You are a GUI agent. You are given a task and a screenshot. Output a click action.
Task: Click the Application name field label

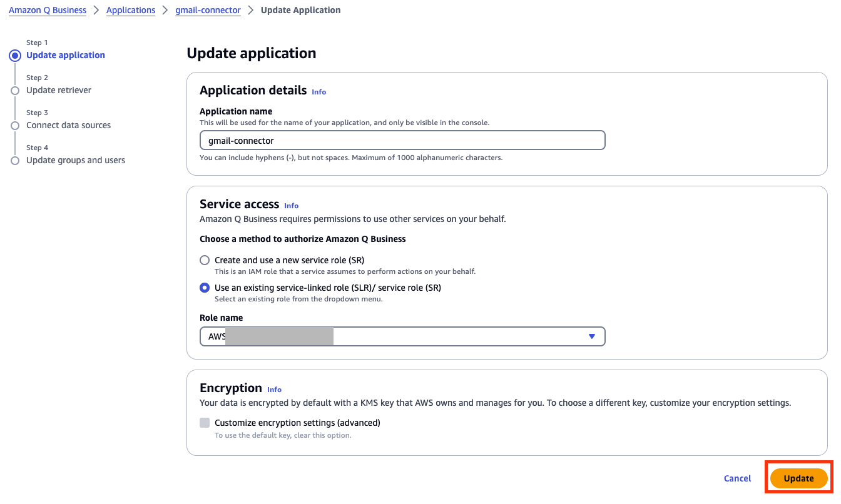click(x=236, y=111)
